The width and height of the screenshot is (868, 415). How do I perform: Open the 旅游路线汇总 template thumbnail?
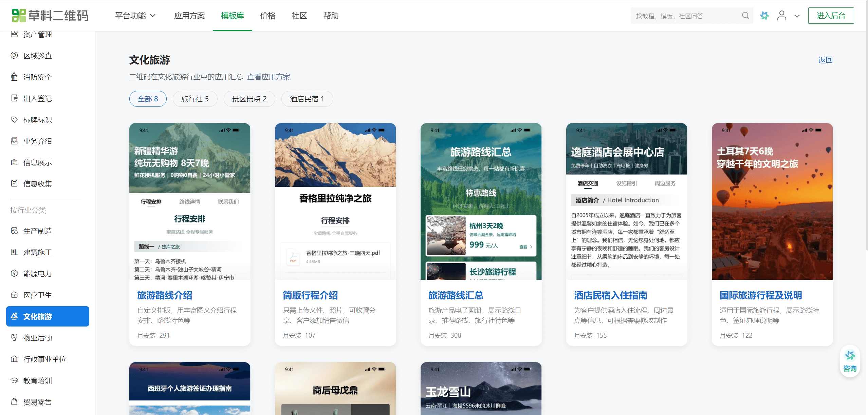point(481,201)
